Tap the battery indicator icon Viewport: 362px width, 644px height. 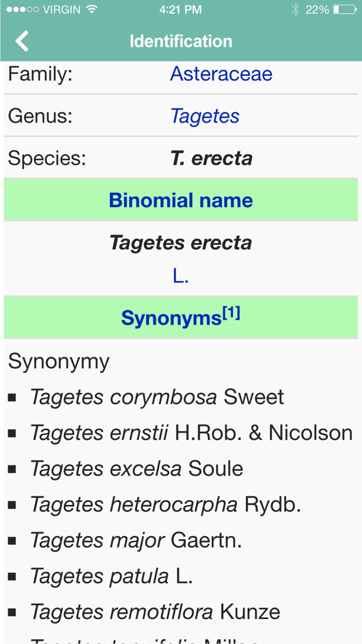pos(345,9)
